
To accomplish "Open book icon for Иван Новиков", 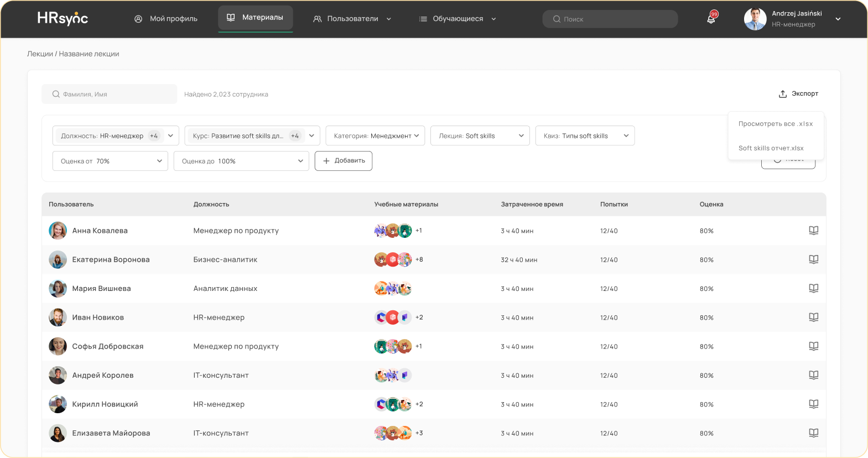I will click(813, 318).
